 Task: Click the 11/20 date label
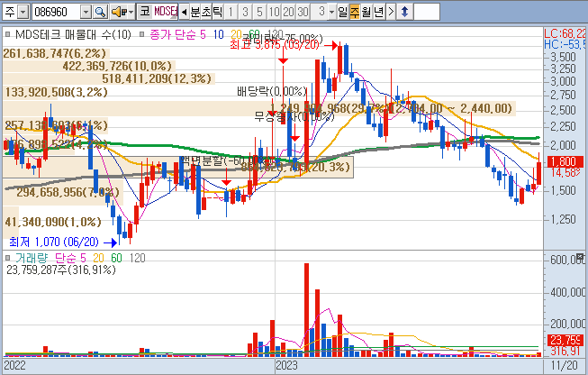pyautogui.click(x=564, y=365)
